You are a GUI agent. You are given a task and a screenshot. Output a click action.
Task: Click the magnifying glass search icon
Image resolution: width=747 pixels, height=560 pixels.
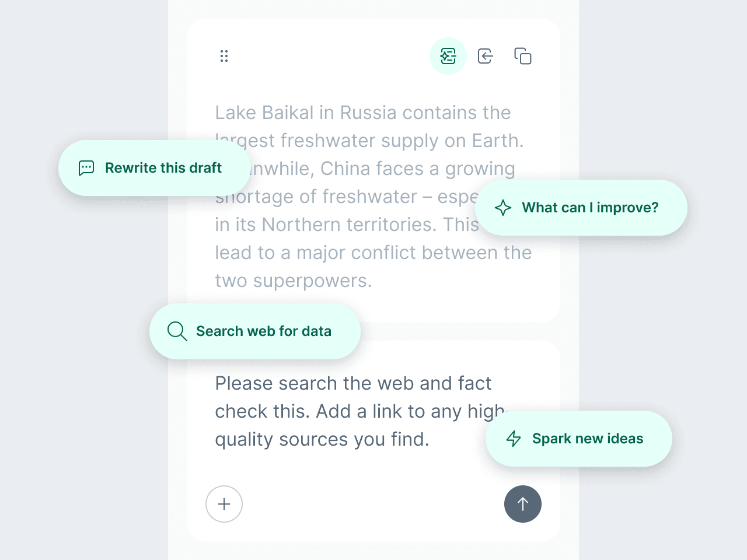click(177, 331)
